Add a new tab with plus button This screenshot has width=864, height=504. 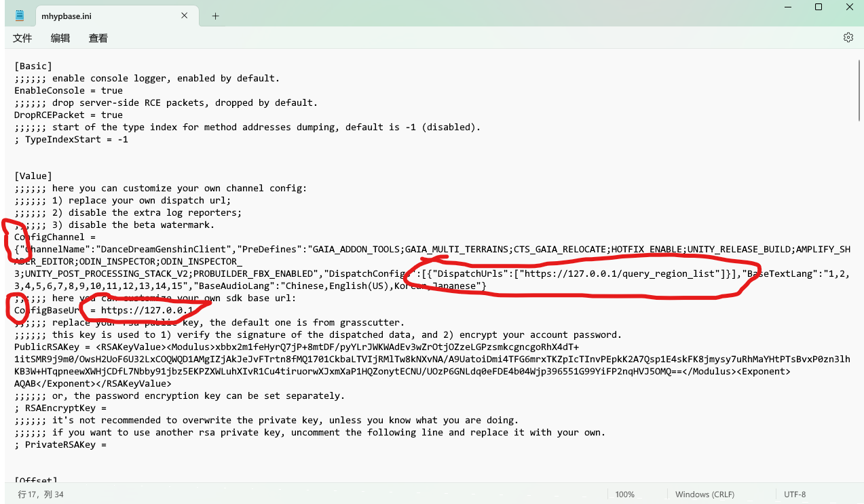click(x=215, y=16)
